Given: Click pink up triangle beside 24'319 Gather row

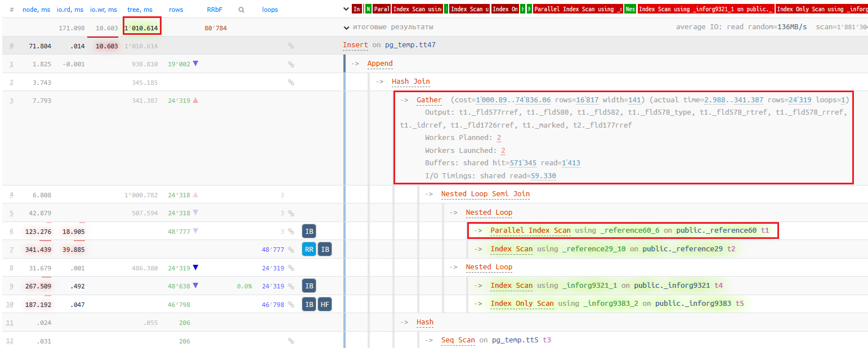Looking at the screenshot, I should (195, 100).
